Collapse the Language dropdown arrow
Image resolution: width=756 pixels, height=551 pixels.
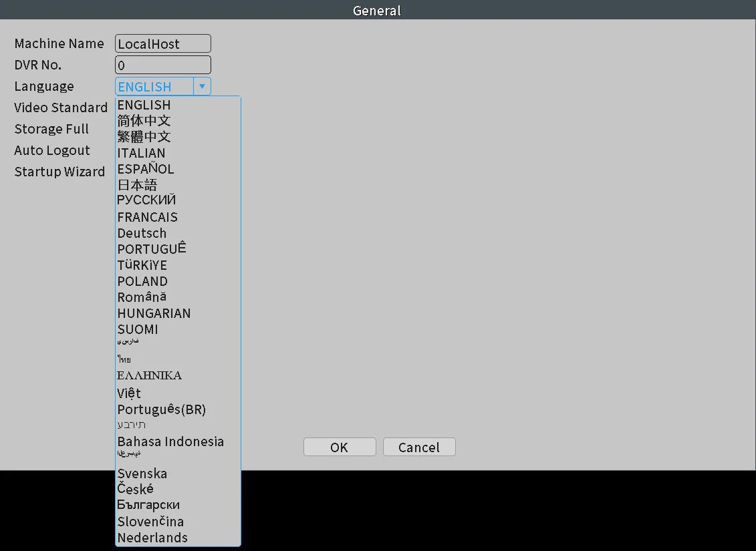202,87
